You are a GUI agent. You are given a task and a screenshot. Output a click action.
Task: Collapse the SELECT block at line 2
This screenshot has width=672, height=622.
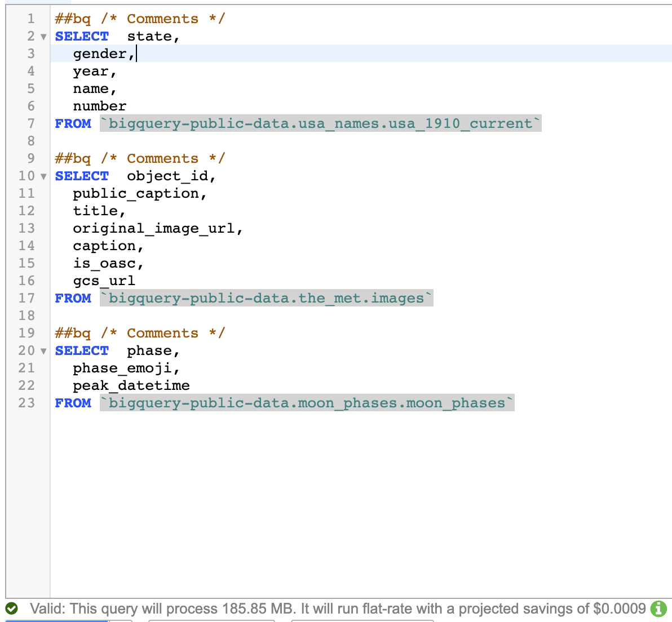43,37
